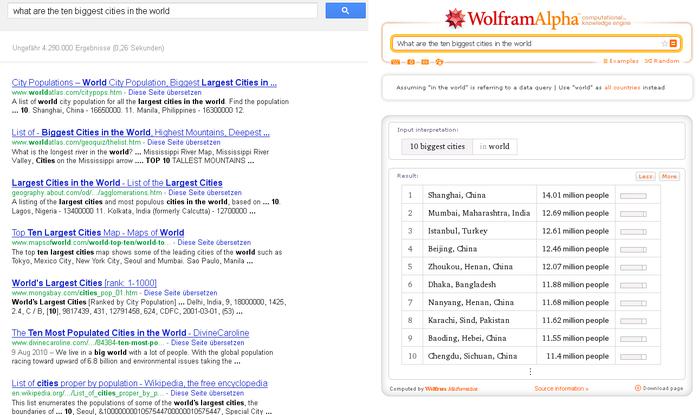
Task: Open the Source information link
Action: click(x=561, y=388)
